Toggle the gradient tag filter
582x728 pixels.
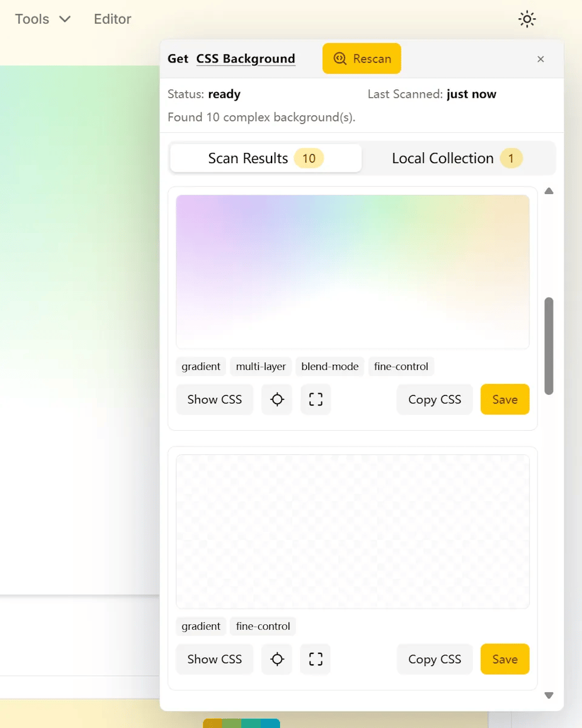(x=201, y=366)
